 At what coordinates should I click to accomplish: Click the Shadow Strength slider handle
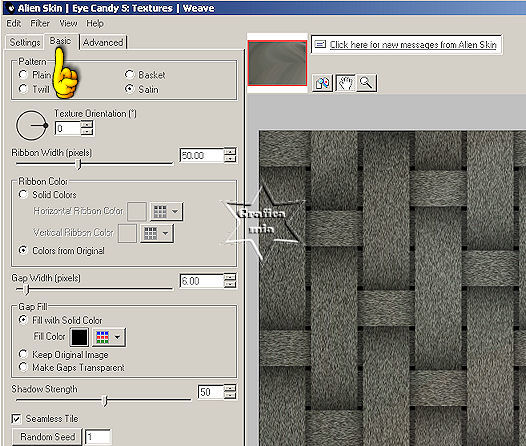click(x=105, y=401)
